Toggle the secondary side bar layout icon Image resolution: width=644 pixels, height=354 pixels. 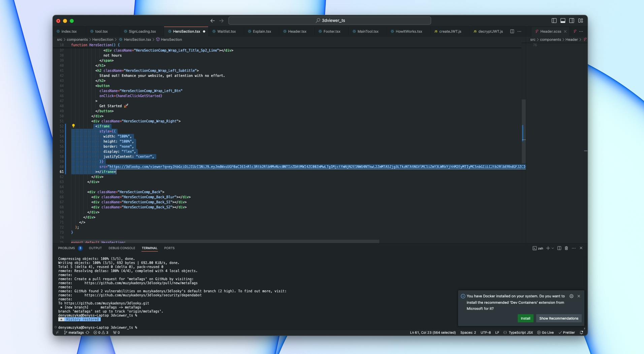coord(572,21)
